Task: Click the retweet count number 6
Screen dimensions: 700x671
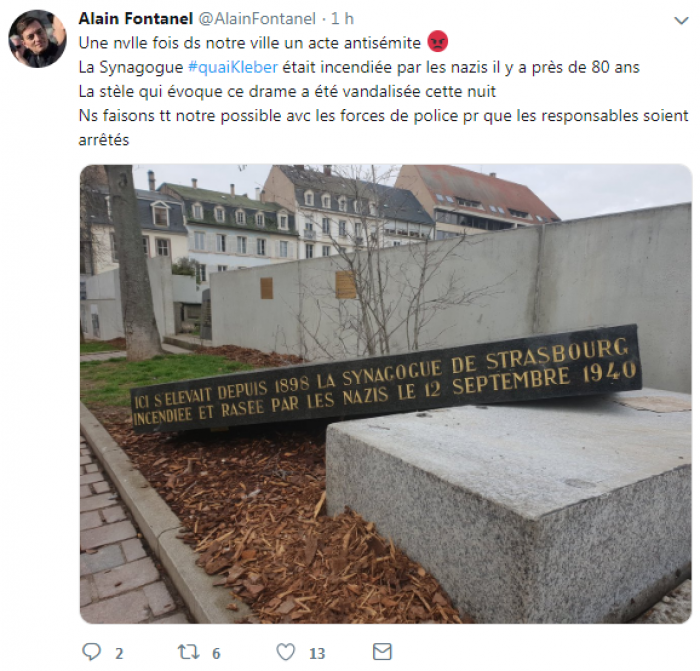Action: 216,654
